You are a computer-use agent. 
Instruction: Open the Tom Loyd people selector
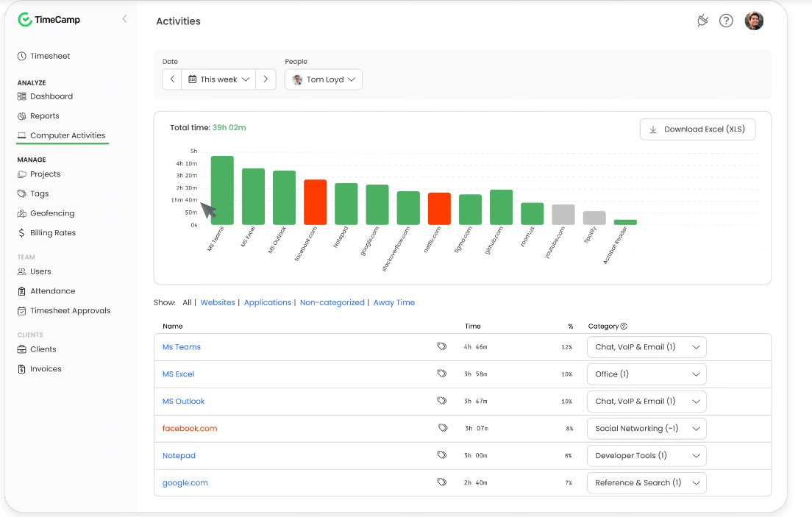[323, 79]
